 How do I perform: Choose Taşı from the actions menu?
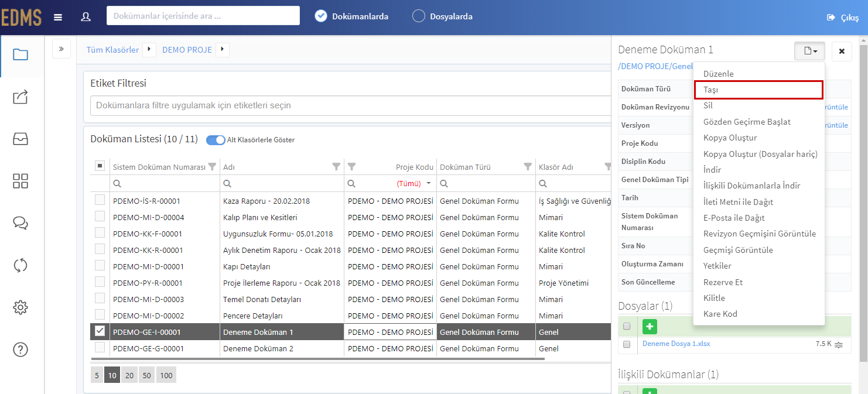click(759, 90)
